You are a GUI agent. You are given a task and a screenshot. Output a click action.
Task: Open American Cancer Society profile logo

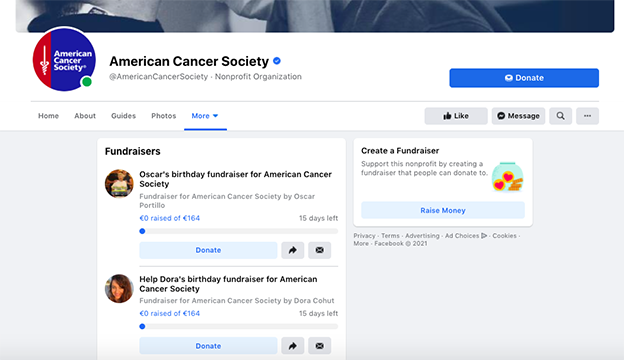64,60
